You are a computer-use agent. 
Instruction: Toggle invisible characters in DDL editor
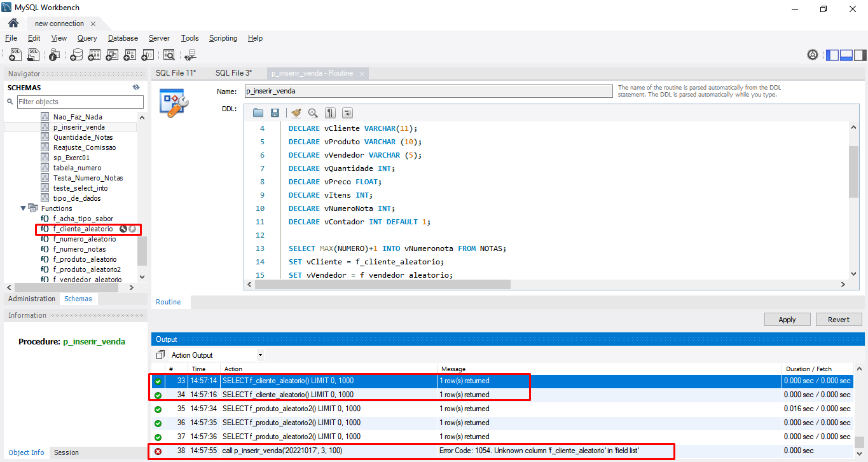pos(330,112)
